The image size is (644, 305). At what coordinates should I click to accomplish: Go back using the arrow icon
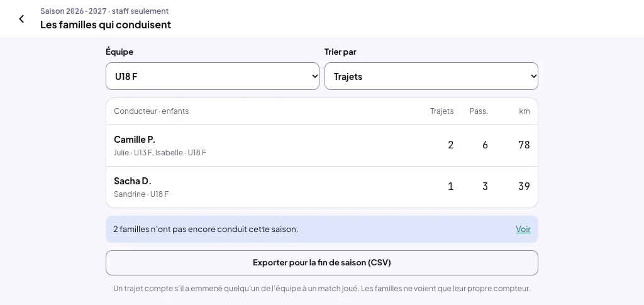pyautogui.click(x=21, y=19)
